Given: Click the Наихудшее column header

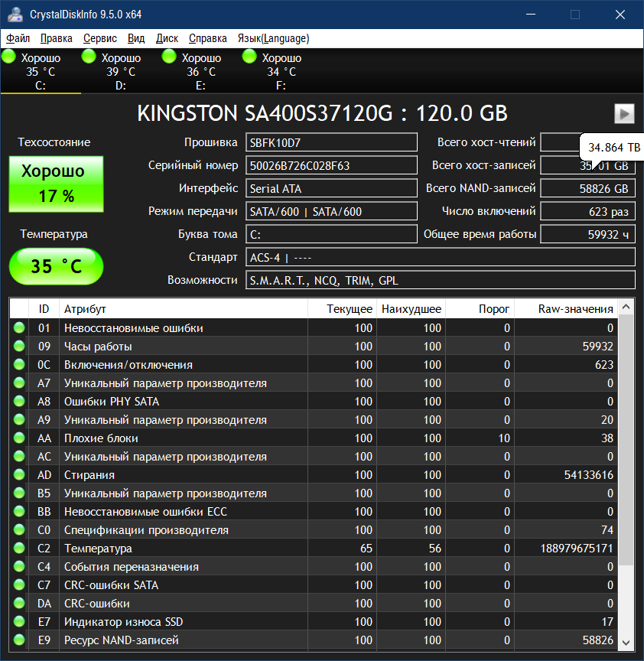Looking at the screenshot, I should coord(411,309).
